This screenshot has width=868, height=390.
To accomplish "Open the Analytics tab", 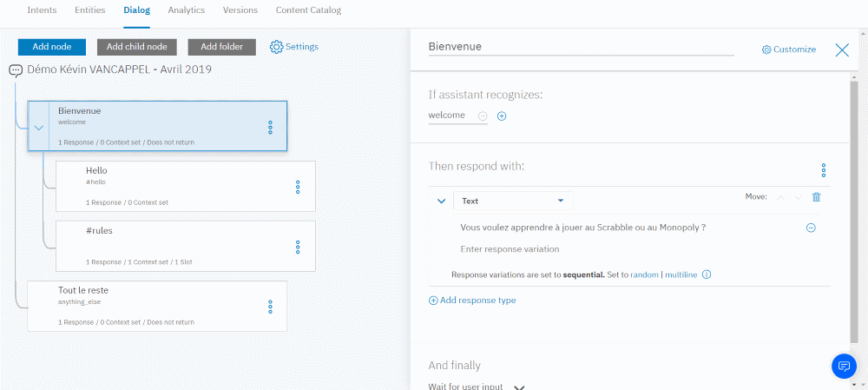I will pyautogui.click(x=187, y=10).
